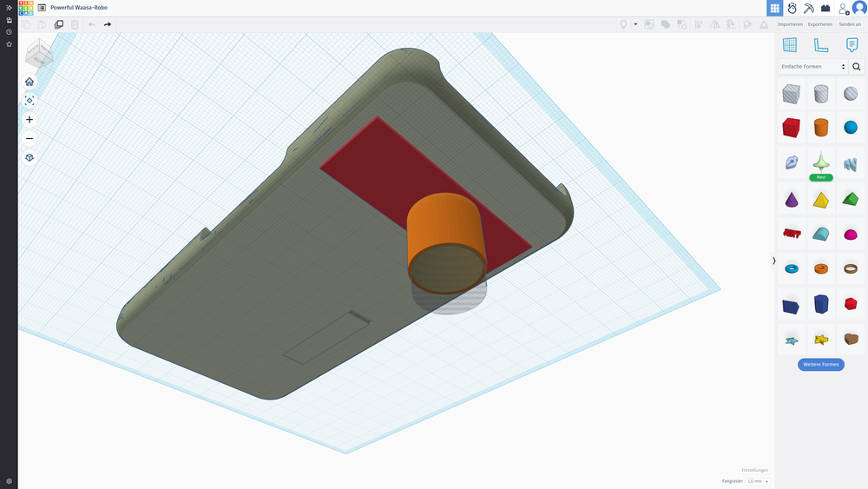Click the Weitere Formen button

coord(820,364)
